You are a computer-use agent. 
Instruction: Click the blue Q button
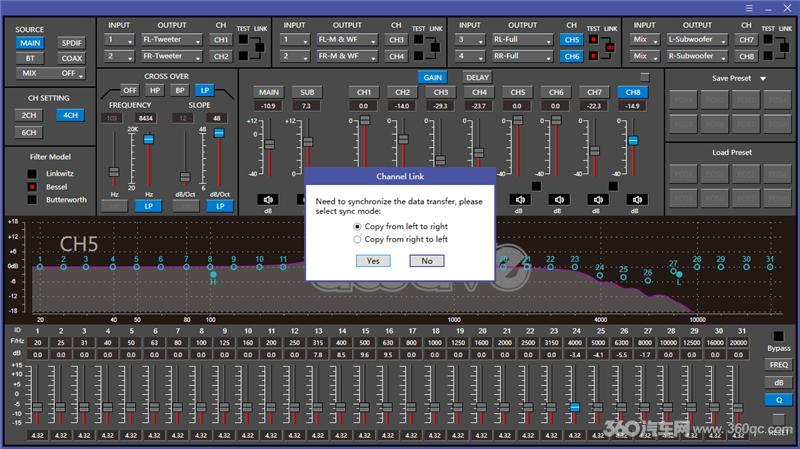779,400
